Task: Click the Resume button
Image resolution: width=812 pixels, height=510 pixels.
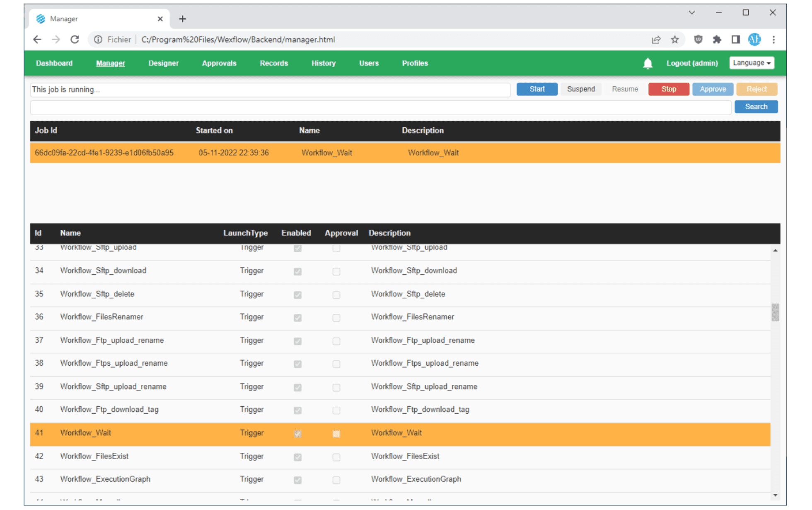Action: coord(625,89)
